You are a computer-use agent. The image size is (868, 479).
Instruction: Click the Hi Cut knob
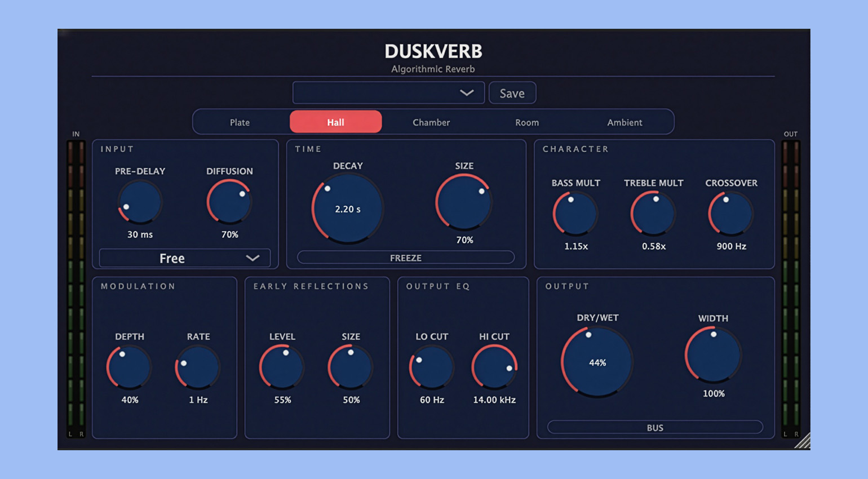click(x=494, y=367)
